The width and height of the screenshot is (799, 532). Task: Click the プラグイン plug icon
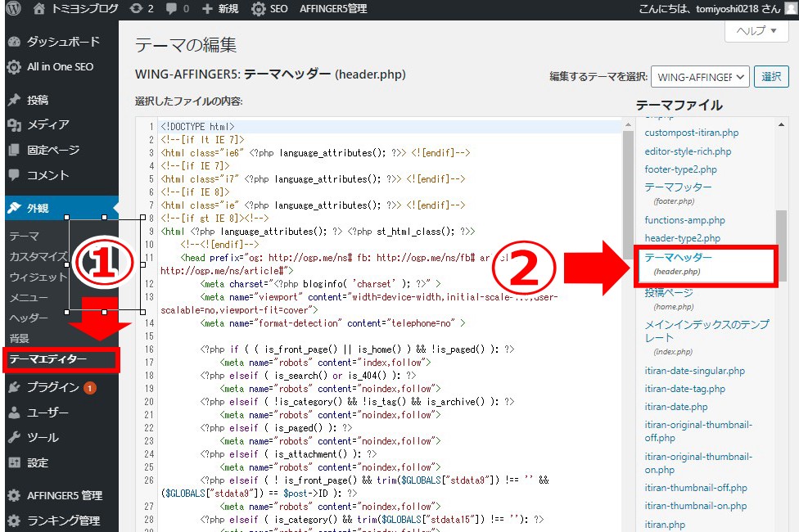[14, 387]
